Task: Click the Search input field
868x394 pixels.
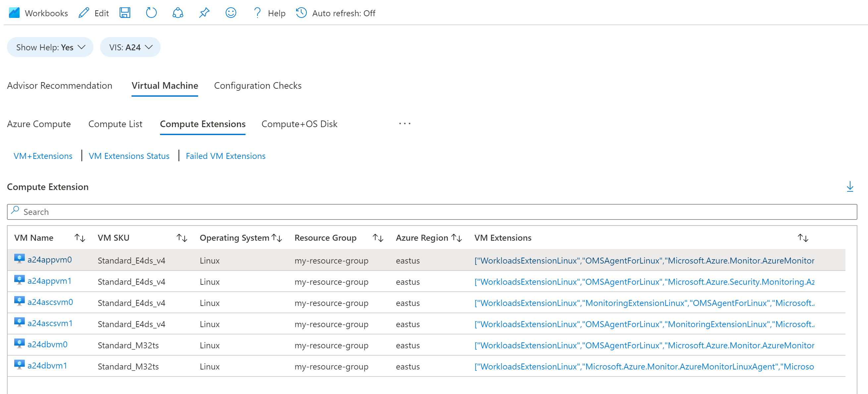Action: (x=431, y=212)
